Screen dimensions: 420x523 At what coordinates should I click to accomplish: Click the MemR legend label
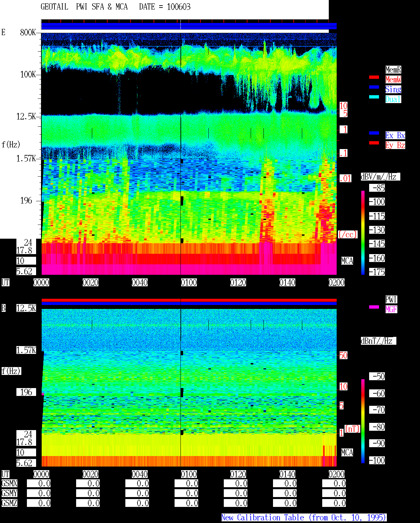[x=393, y=70]
